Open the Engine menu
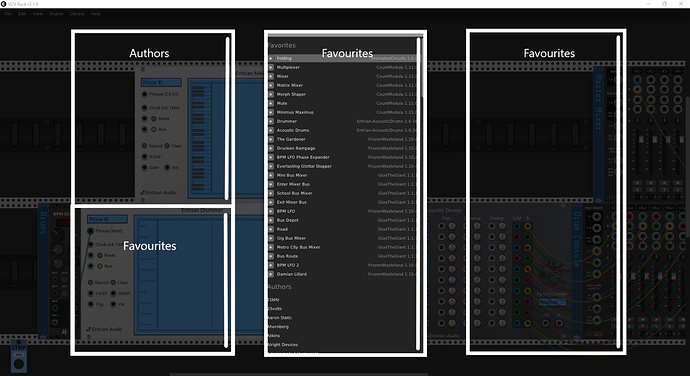 pos(56,14)
